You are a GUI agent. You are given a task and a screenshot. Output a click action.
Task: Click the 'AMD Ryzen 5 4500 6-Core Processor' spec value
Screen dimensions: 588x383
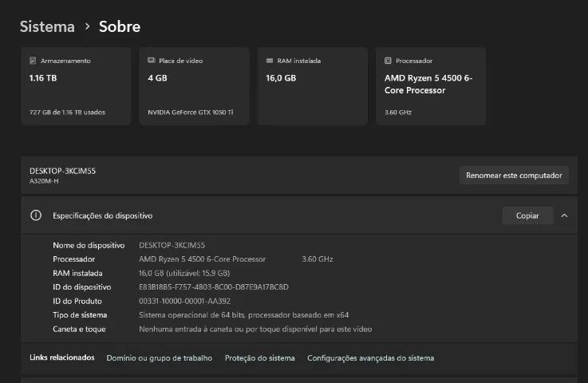coord(202,259)
